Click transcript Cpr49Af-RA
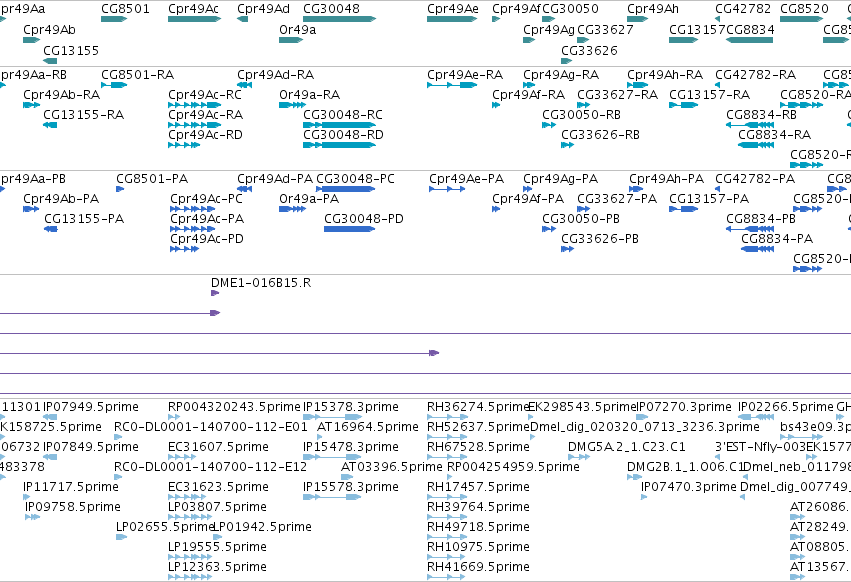Image resolution: width=851 pixels, height=582 pixels. (x=529, y=95)
